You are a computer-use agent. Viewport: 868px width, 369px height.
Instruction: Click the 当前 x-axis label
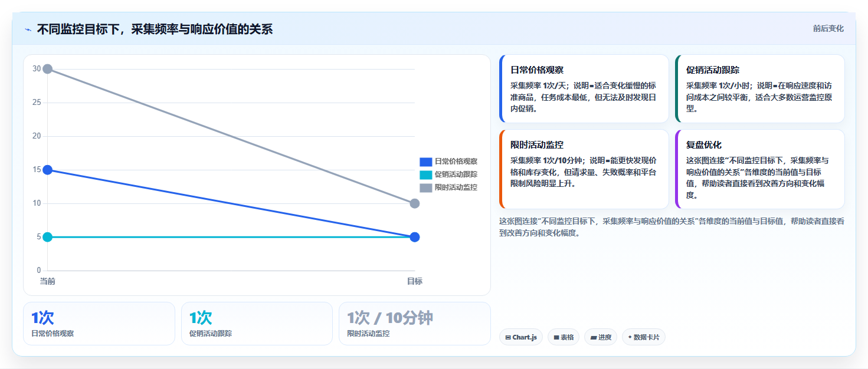click(48, 282)
